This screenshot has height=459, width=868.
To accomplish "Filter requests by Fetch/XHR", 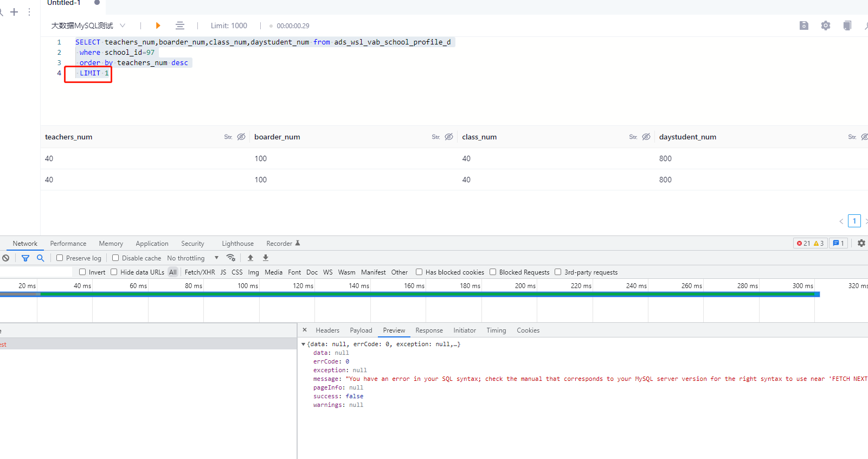I will pos(200,272).
